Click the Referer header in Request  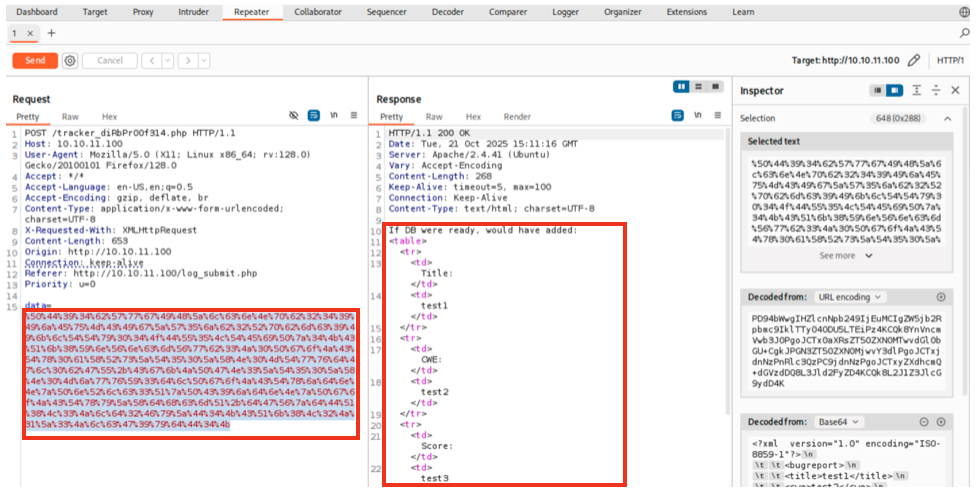tap(141, 273)
